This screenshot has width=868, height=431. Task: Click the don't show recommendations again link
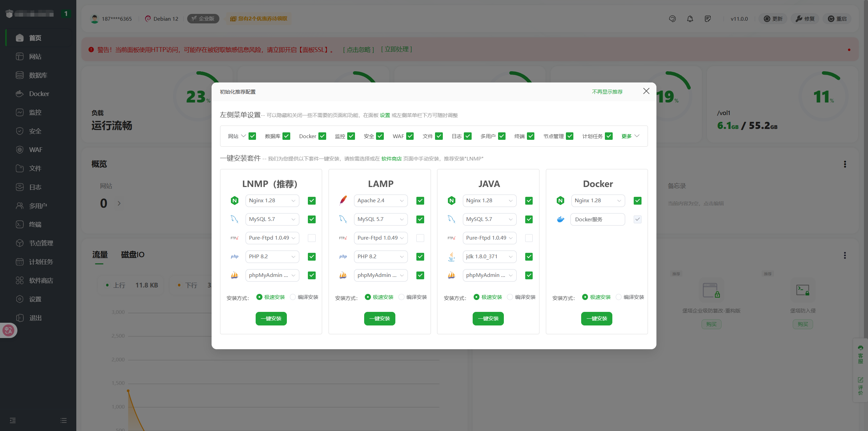point(607,92)
